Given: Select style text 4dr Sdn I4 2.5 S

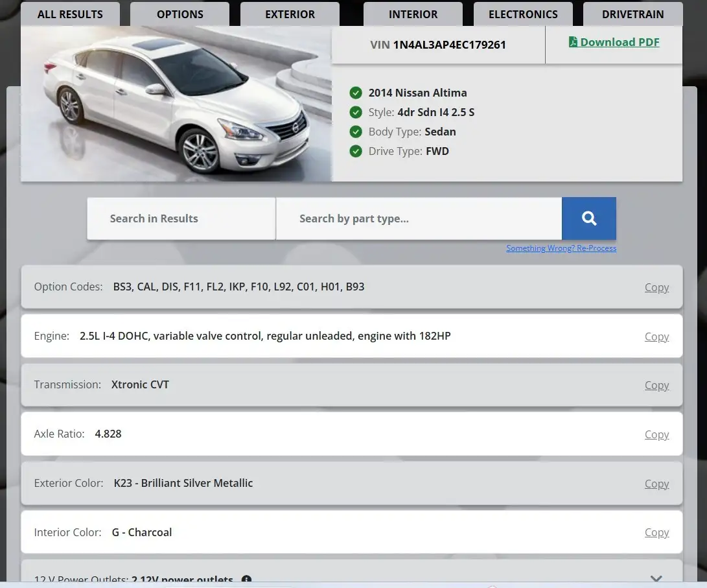Looking at the screenshot, I should click(436, 112).
